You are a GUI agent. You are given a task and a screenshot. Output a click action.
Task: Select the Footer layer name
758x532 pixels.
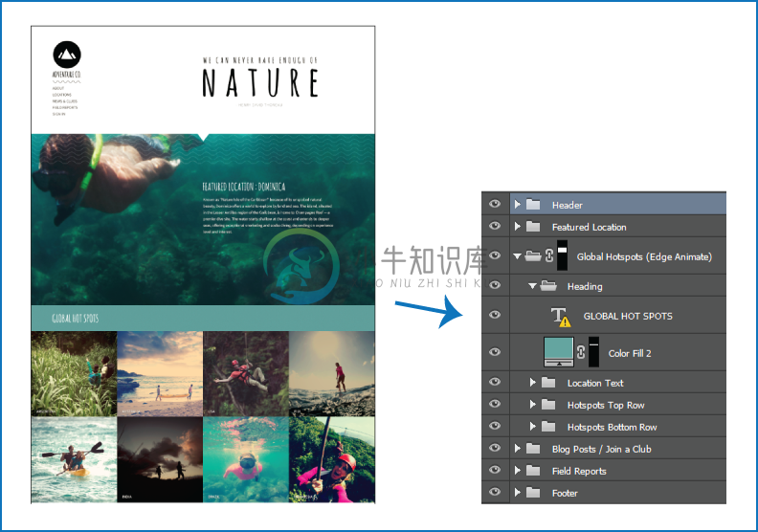(565, 493)
